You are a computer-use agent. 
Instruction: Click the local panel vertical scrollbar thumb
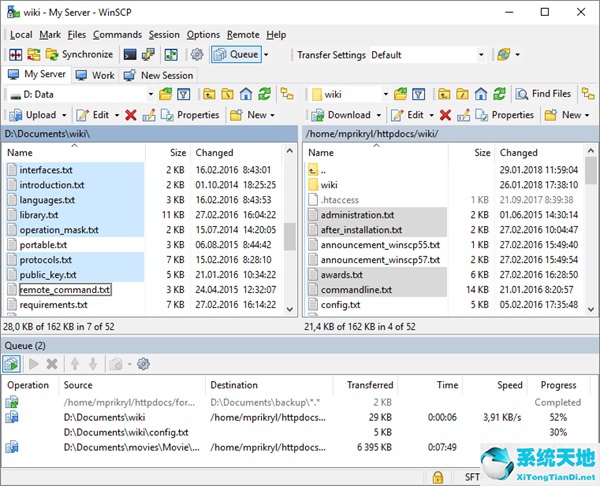(x=290, y=236)
